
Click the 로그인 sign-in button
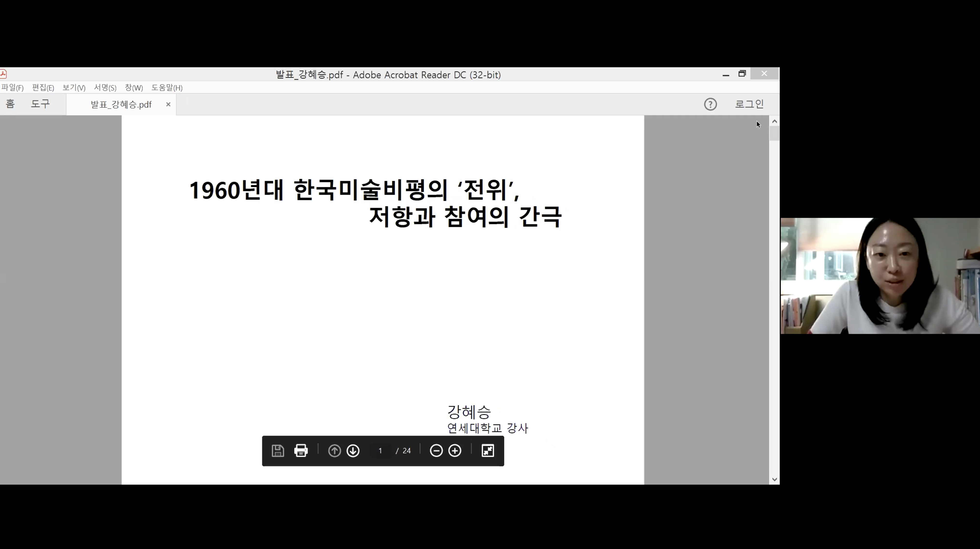pyautogui.click(x=749, y=104)
